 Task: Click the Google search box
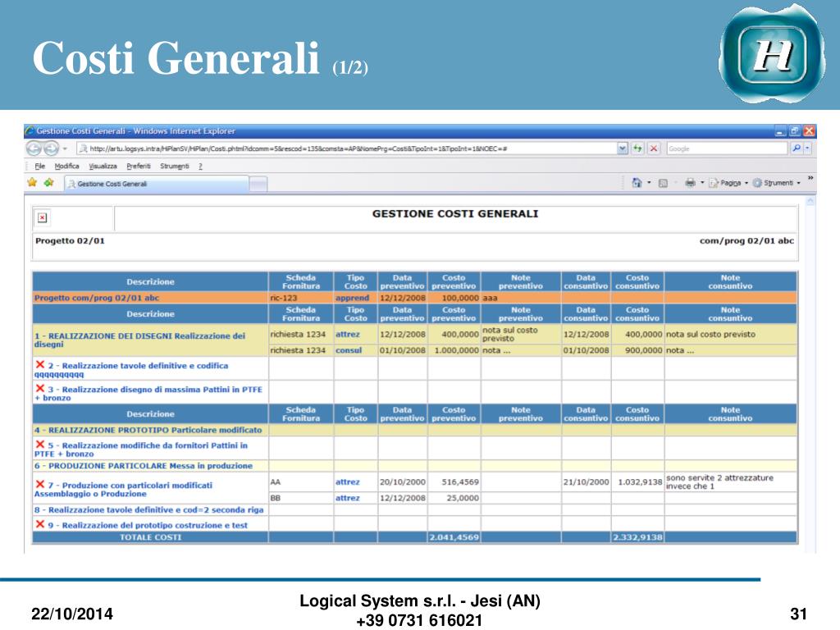click(x=727, y=148)
